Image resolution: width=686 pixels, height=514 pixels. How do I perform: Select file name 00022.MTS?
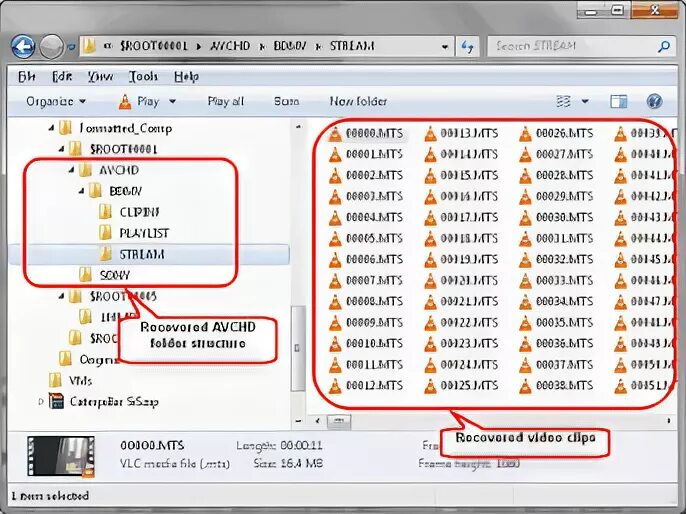click(469, 322)
